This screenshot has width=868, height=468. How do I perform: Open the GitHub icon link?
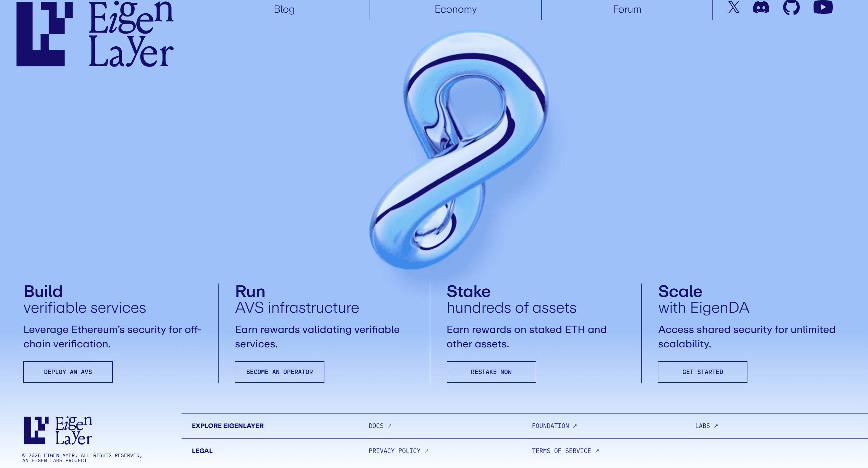[x=791, y=7]
